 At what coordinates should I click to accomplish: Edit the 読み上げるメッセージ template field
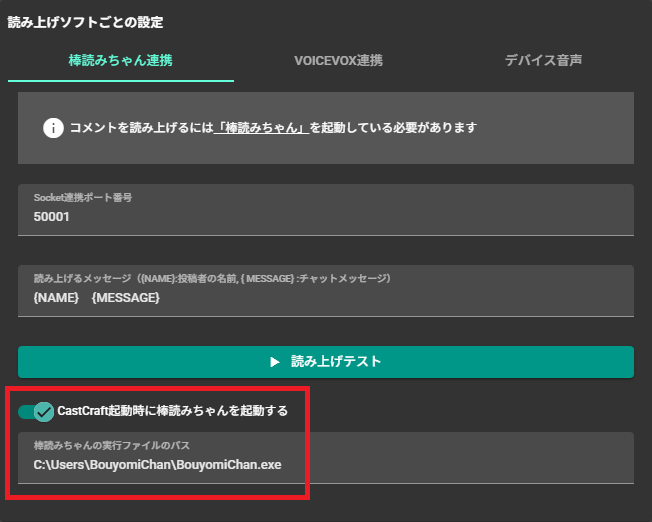point(326,291)
